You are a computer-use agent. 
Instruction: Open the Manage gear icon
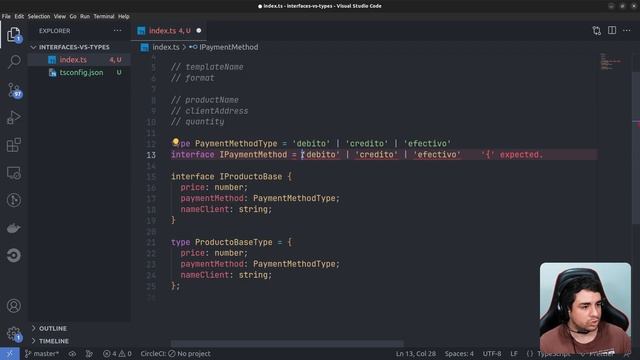pos(14,333)
